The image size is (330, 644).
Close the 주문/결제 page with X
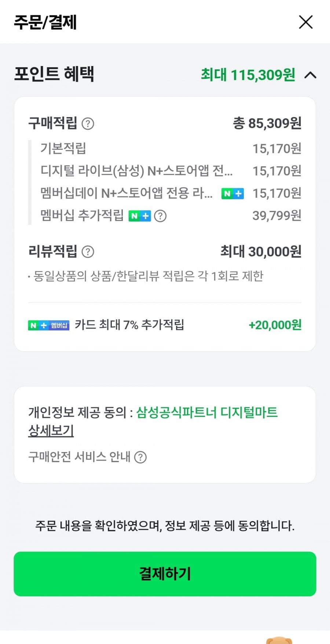pyautogui.click(x=306, y=22)
